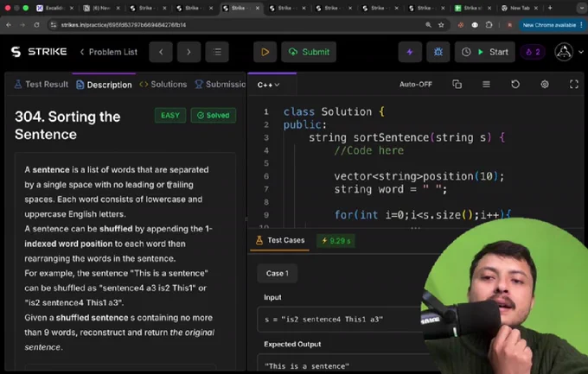Bookmark this page with star icon

(x=441, y=25)
